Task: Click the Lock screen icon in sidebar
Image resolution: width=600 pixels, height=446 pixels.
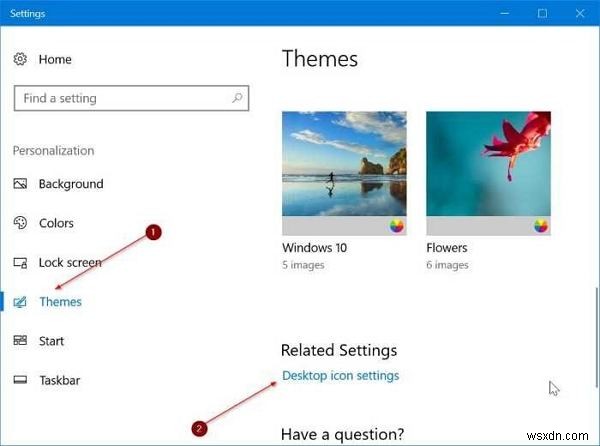Action: click(x=20, y=263)
